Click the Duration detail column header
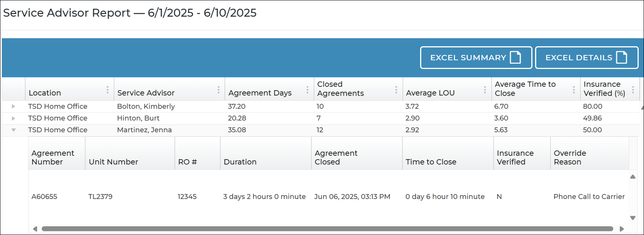The width and height of the screenshot is (644, 235). (x=240, y=162)
